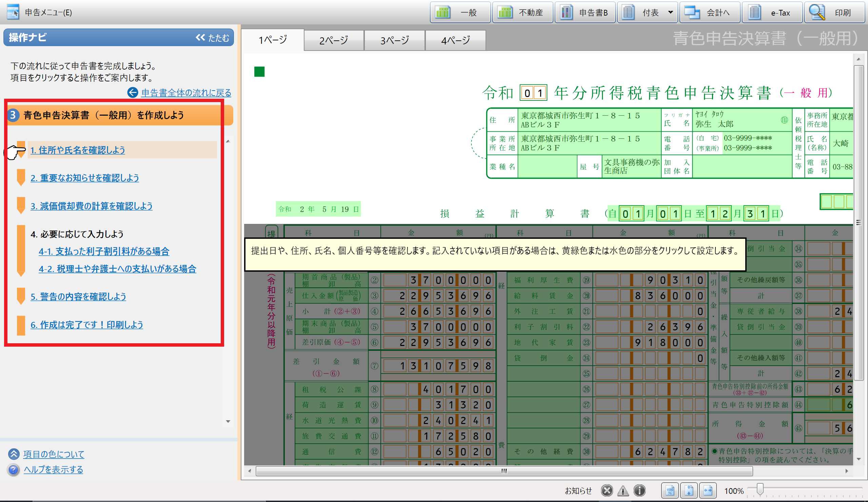Fit page height with vertical arrows icon
This screenshot has width=868, height=502.
[x=689, y=490]
